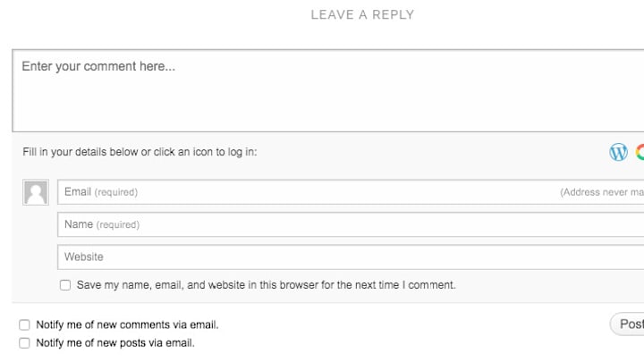Image resolution: width=644 pixels, height=362 pixels.
Task: Click the gray avatar placeholder image
Action: (x=36, y=192)
